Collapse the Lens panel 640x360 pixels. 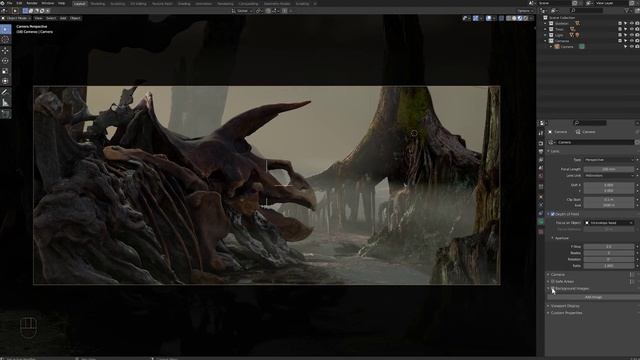pyautogui.click(x=548, y=151)
